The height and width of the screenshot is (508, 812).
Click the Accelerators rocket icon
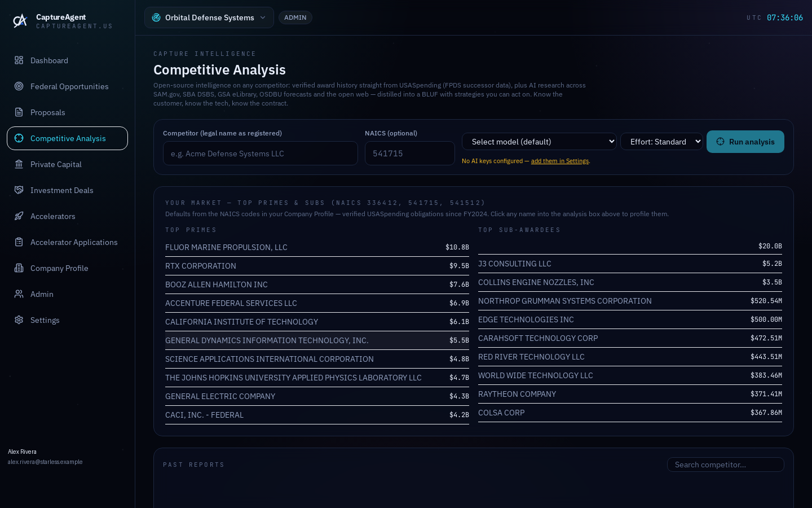[x=19, y=216]
